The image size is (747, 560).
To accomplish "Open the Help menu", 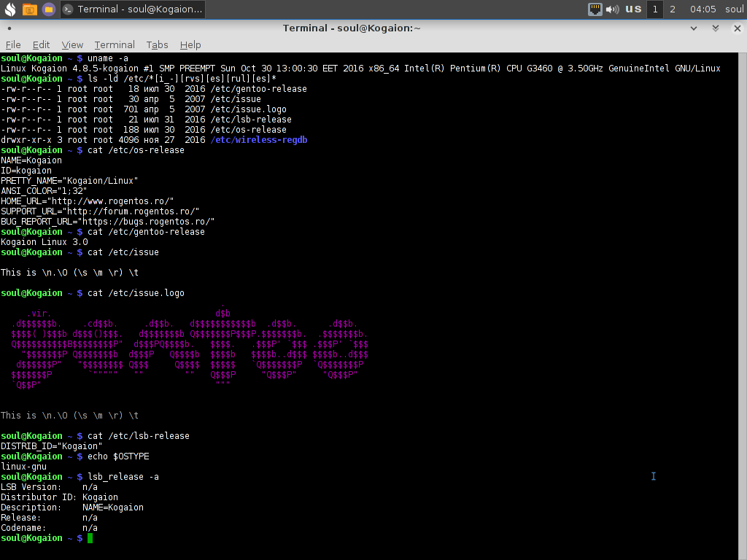I will [190, 44].
